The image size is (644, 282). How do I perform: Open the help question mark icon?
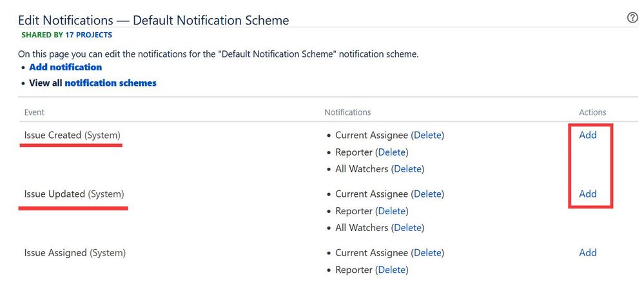click(632, 18)
